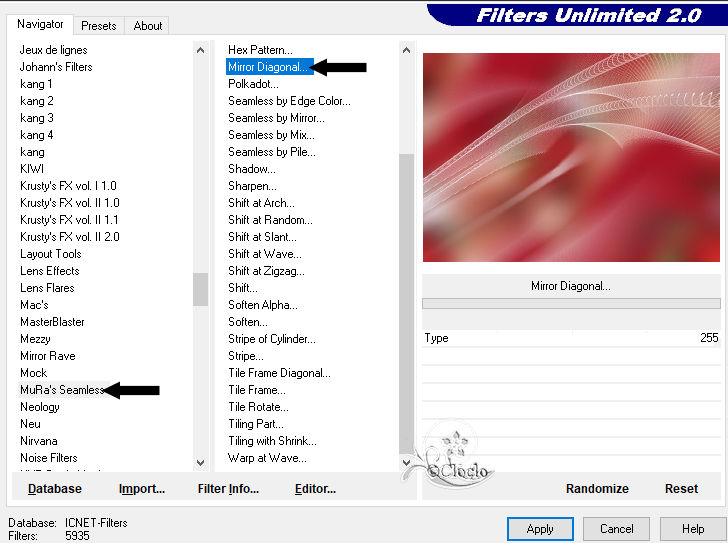Image resolution: width=728 pixels, height=543 pixels.
Task: Select Tiling with Shrink... filter
Action: pos(272,441)
